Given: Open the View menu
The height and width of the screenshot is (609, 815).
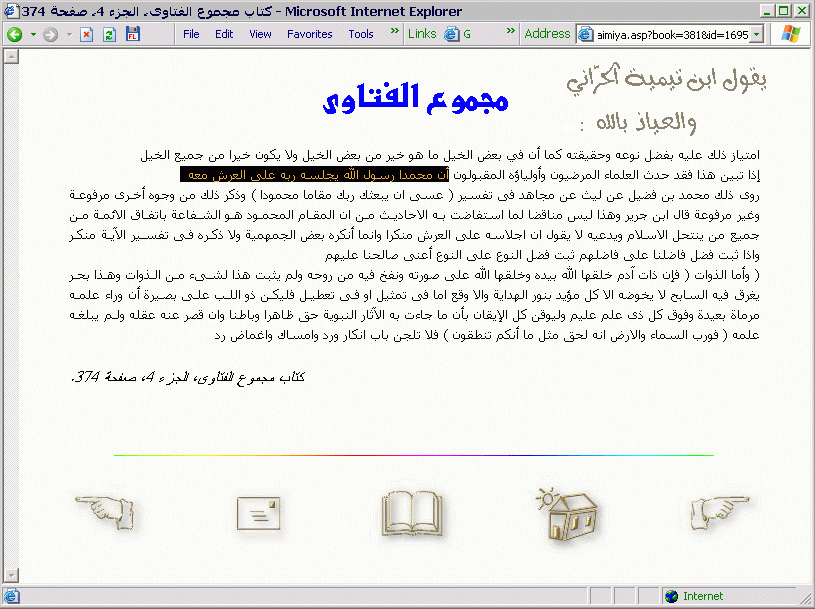Looking at the screenshot, I should pos(260,34).
